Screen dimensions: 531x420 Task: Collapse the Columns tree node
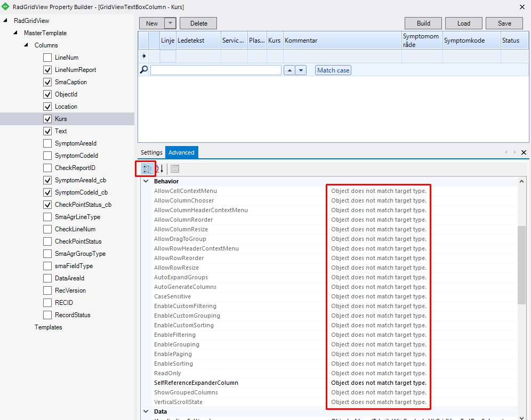26,45
